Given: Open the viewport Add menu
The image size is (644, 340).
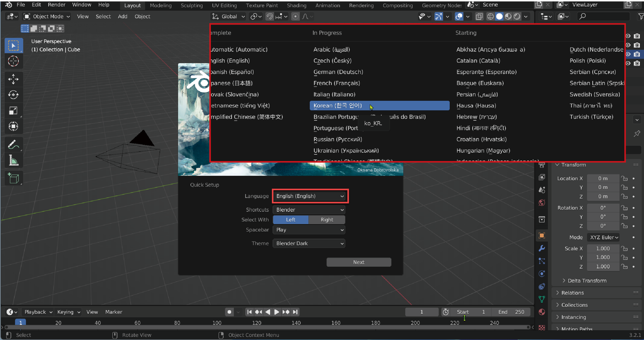Looking at the screenshot, I should coord(123,16).
